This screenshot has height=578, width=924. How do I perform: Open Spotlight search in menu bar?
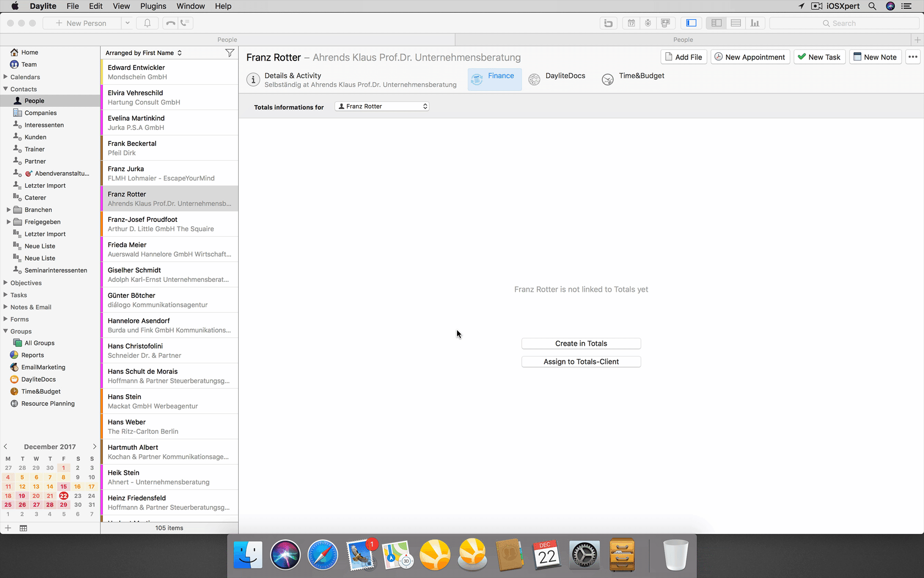(872, 6)
